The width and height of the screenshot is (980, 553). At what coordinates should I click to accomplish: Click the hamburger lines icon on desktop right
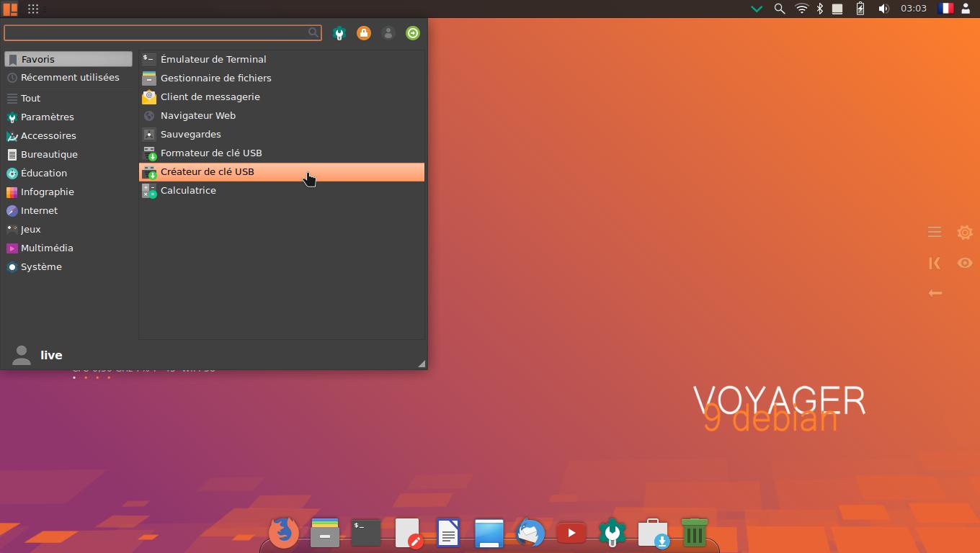coord(935,232)
